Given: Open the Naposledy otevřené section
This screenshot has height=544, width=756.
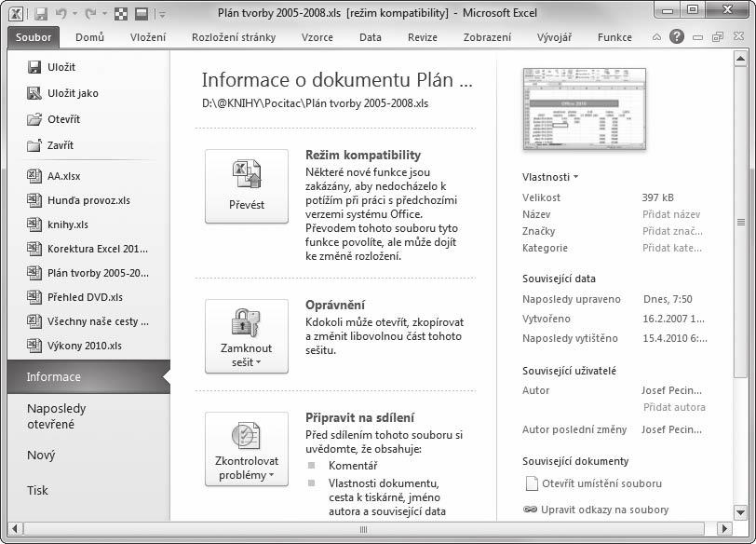Looking at the screenshot, I should 57,416.
